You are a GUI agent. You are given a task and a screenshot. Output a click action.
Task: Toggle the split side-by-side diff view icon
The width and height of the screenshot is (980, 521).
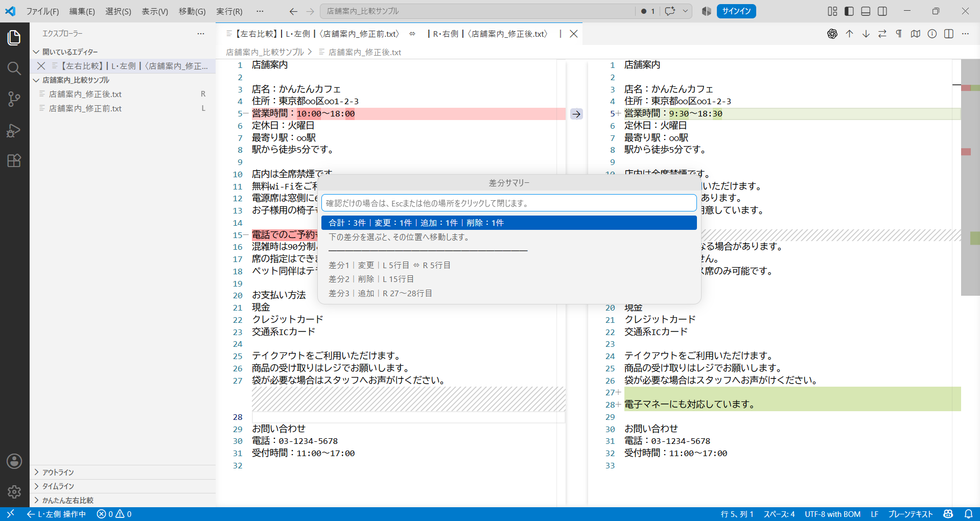tap(949, 34)
